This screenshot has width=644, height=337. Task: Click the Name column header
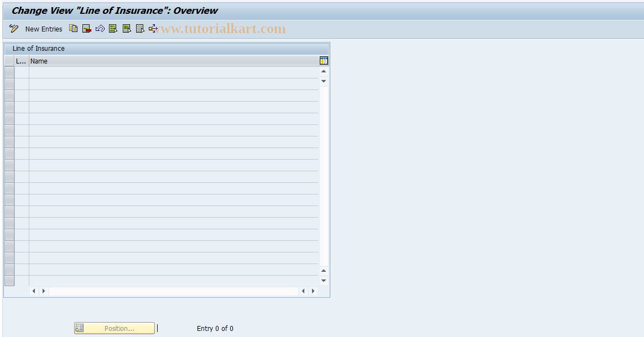(x=174, y=61)
